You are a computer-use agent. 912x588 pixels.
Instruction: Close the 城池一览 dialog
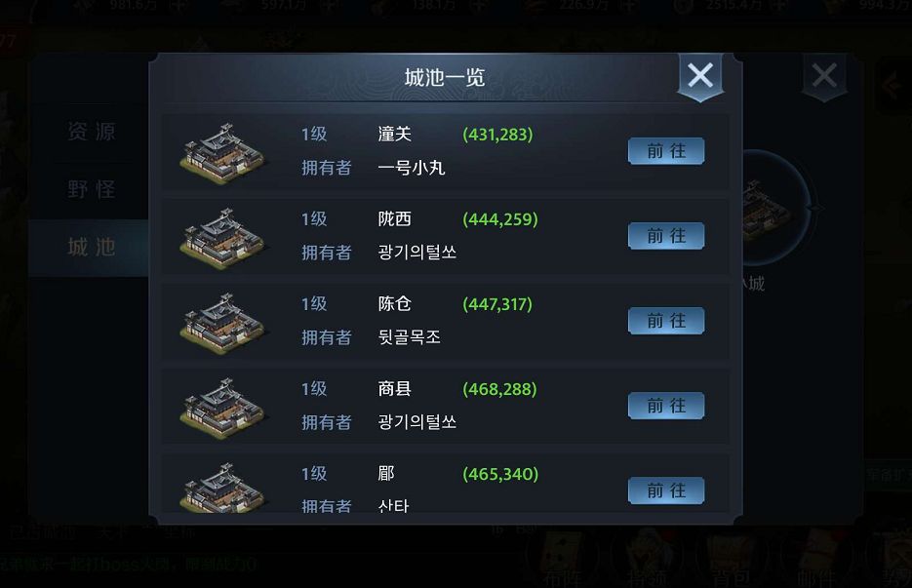click(x=700, y=76)
